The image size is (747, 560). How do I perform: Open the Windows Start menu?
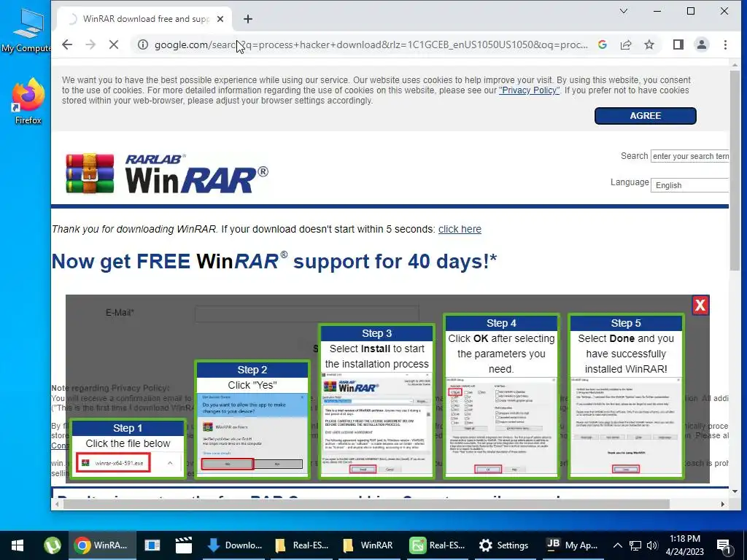[18, 545]
